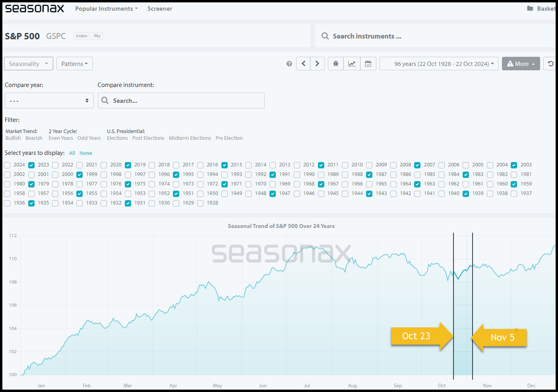Viewport: 558px width, 392px height.
Task: Expand the More warning dropdown
Action: tap(521, 64)
